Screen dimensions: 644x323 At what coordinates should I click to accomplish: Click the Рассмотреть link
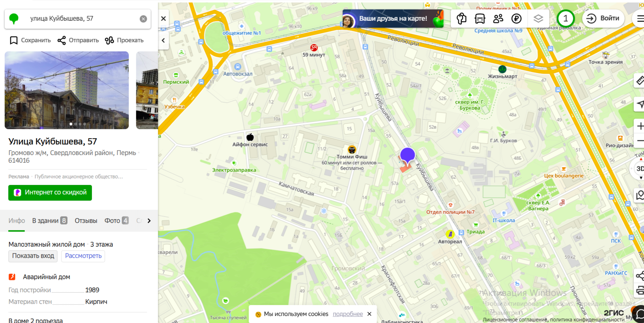[x=83, y=256]
